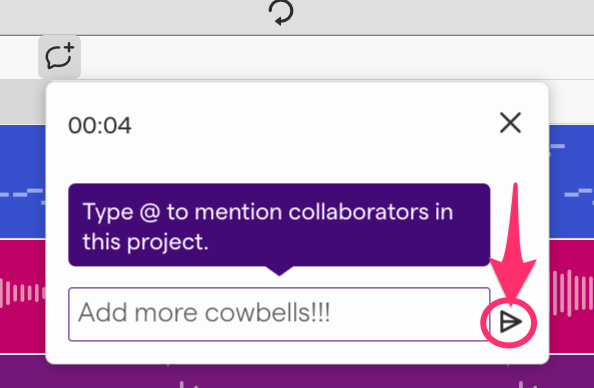Focus the 'Add more cowbells!!!' comment field
Viewport: 594px width, 388px height.
point(279,314)
